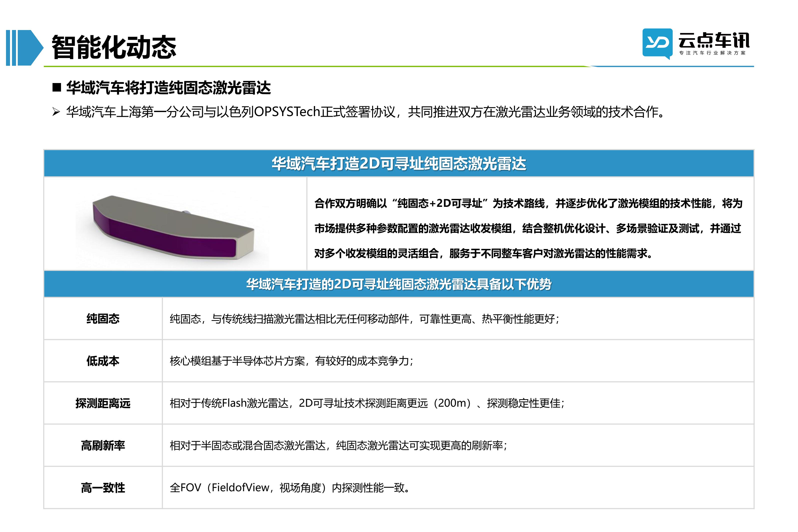Select description 核心模组基于半导体芯片方案

(x=292, y=361)
